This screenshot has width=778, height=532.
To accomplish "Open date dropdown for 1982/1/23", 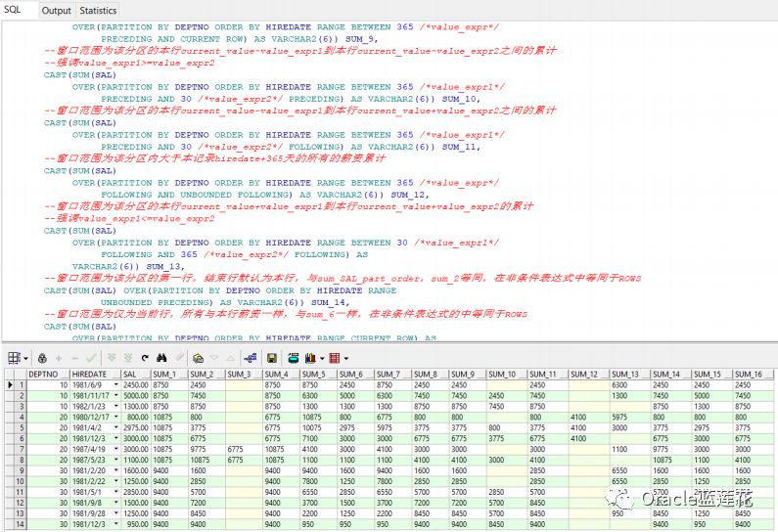I will pyautogui.click(x=116, y=406).
